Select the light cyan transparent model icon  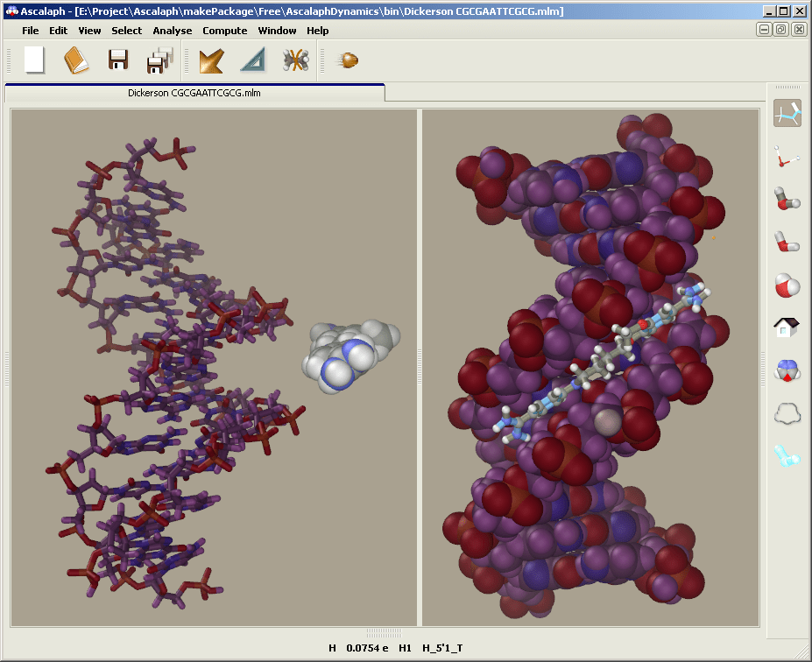point(787,456)
